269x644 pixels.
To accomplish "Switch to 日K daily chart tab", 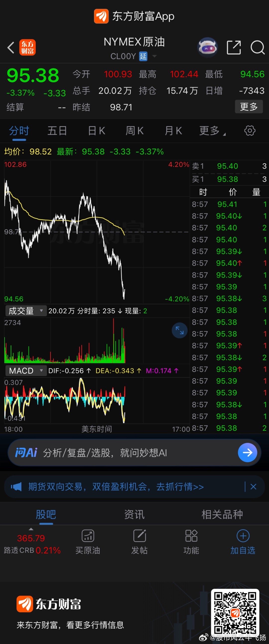I will 97,131.
